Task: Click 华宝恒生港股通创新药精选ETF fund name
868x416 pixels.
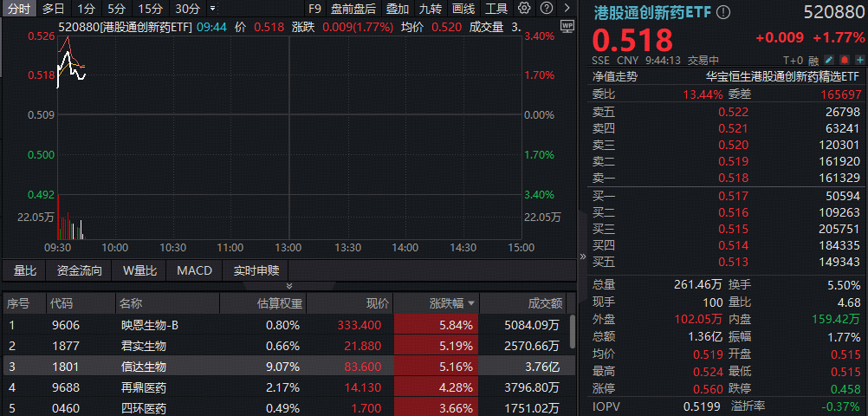Action: [x=783, y=77]
